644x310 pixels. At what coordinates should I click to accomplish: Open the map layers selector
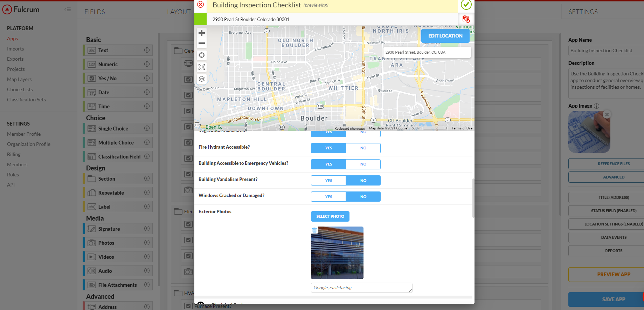point(202,79)
